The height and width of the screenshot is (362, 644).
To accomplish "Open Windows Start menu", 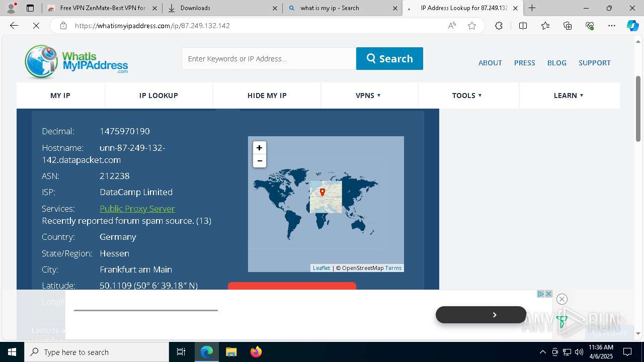I will click(x=12, y=352).
